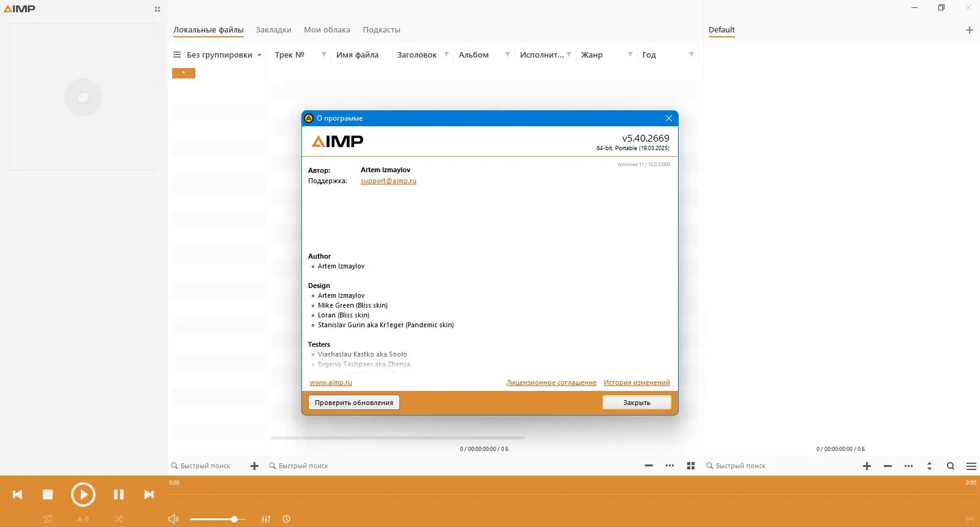This screenshot has height=527, width=980.
Task: Add tracks with the playlist plus icon
Action: tap(867, 466)
